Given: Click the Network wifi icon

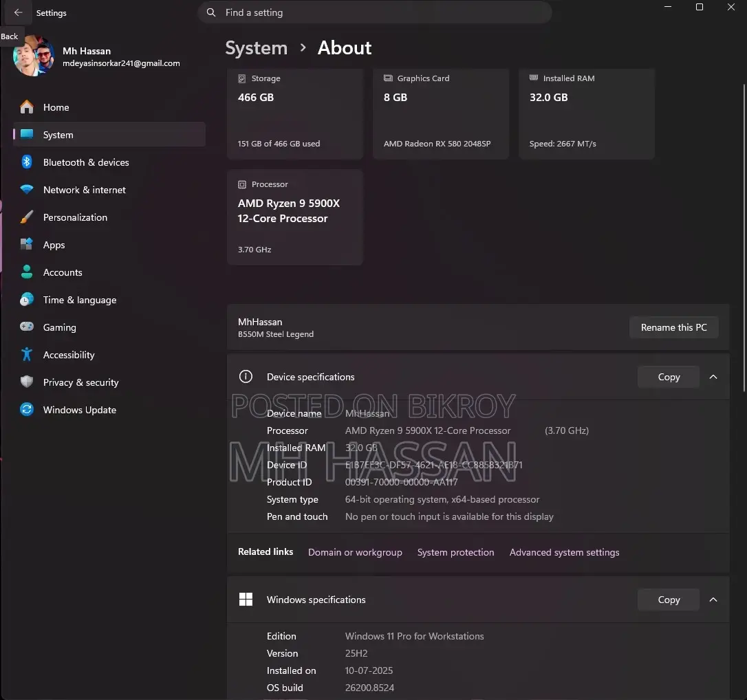Looking at the screenshot, I should (27, 190).
